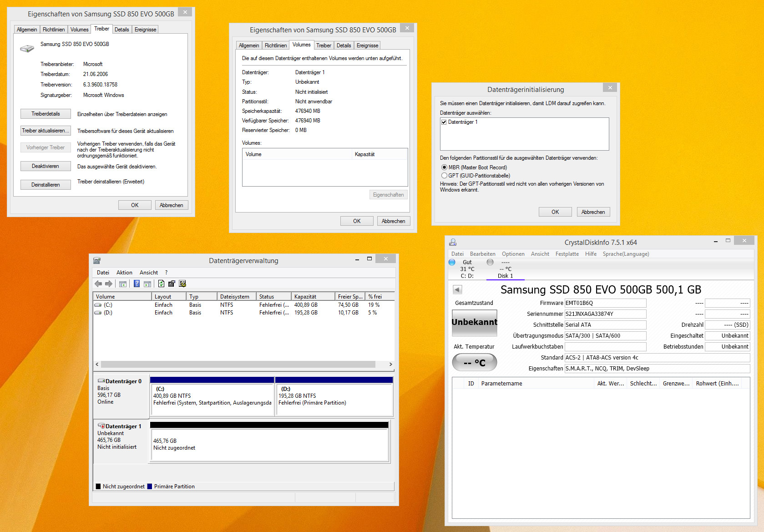Open the Bearbeiten menu in CrystalDiskInfo
The width and height of the screenshot is (764, 532).
point(483,254)
